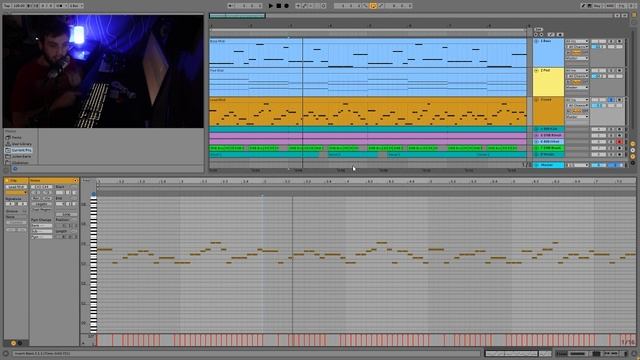The height and width of the screenshot is (360, 640).
Task: Click the bottom dark round toggle beside the mixer
Action: tap(633, 163)
